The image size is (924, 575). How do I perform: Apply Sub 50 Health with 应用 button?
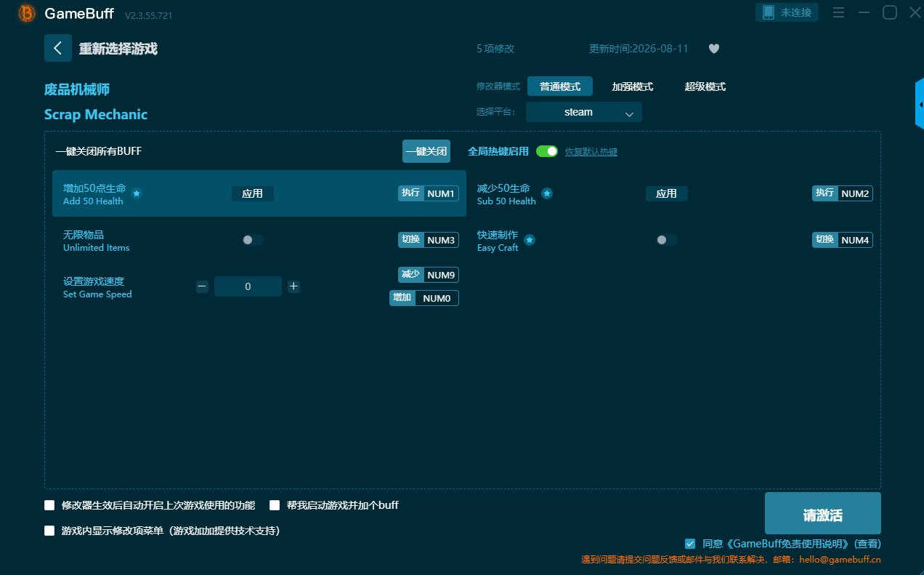pyautogui.click(x=667, y=193)
